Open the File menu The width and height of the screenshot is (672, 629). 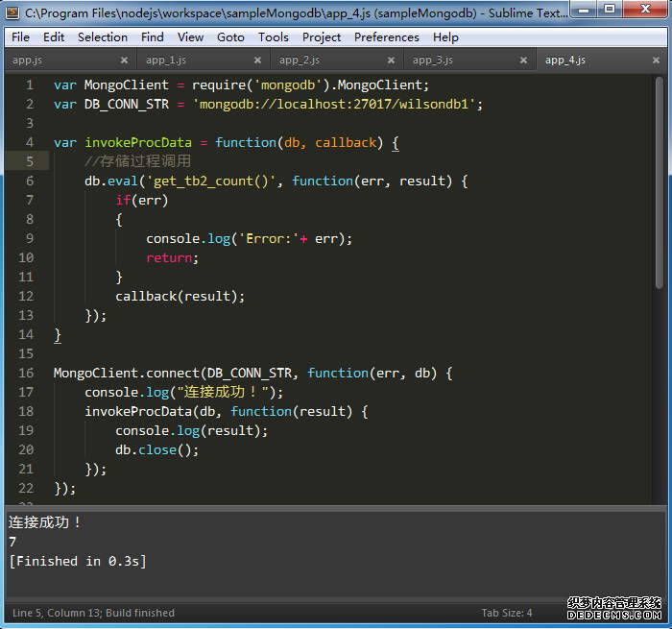point(20,37)
